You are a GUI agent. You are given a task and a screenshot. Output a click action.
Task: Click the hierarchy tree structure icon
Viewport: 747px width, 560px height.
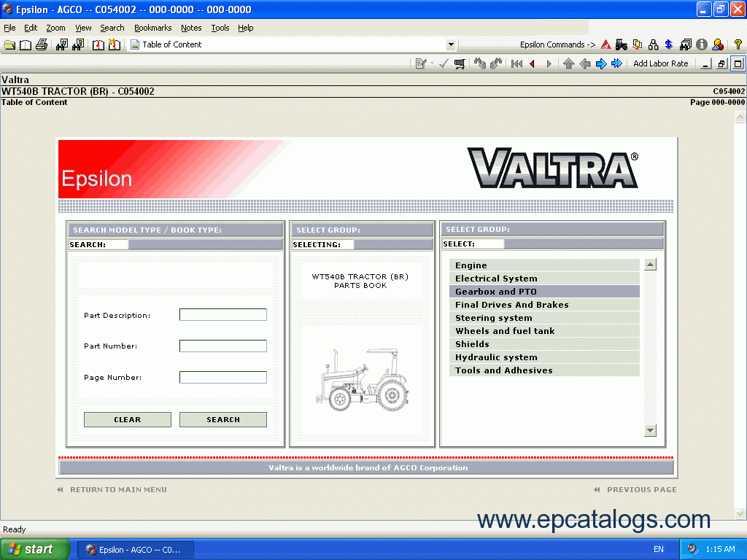coord(653,44)
